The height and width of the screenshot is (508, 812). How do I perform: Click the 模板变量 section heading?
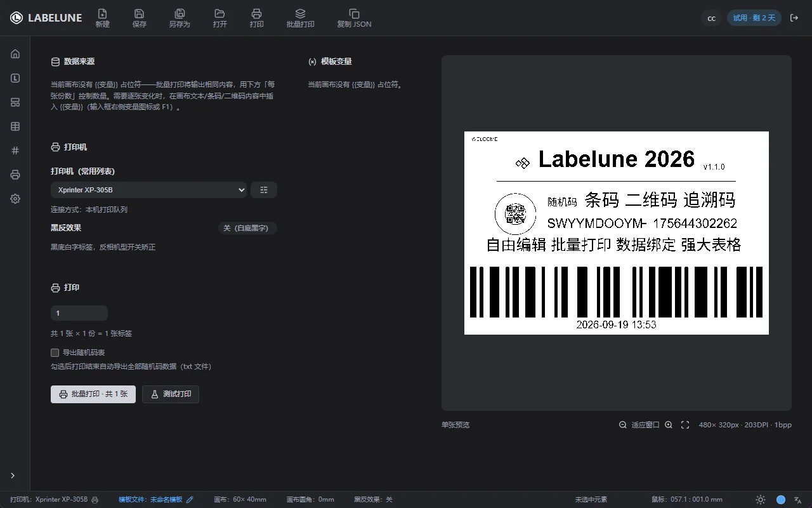(330, 62)
